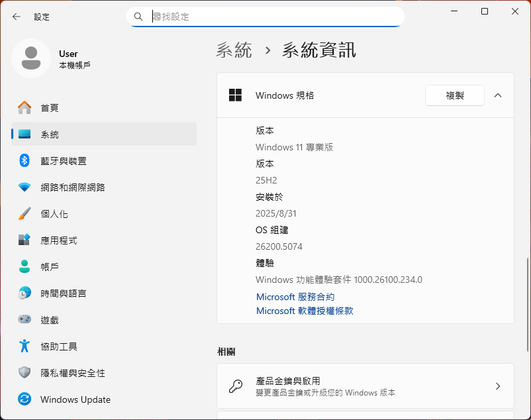The image size is (531, 420).
Task: Select 應用程式 in the sidebar
Action: [104, 240]
